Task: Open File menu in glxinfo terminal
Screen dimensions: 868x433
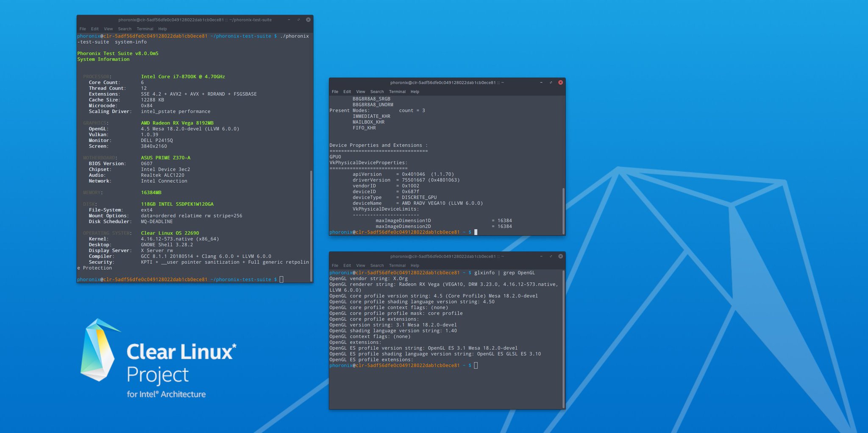Action: pos(335,265)
